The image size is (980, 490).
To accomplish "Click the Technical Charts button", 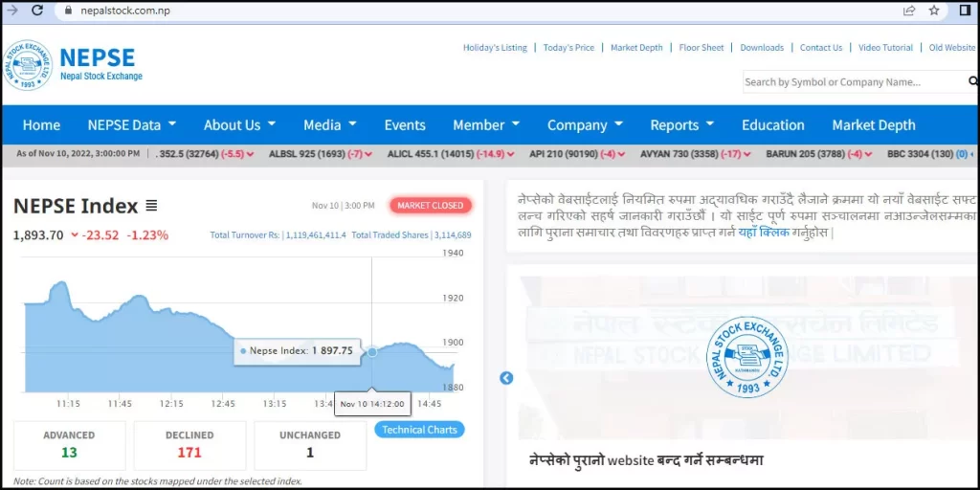I will click(419, 430).
